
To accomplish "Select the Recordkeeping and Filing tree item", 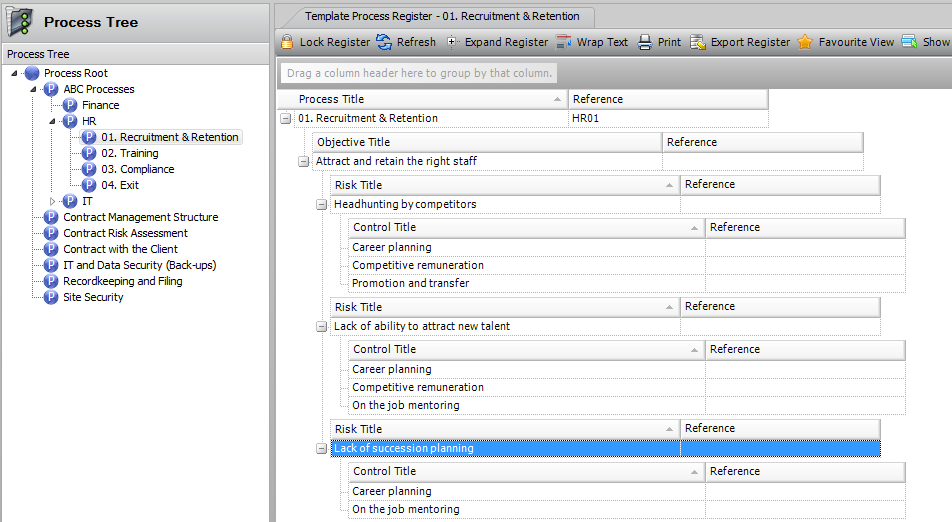I will 123,281.
